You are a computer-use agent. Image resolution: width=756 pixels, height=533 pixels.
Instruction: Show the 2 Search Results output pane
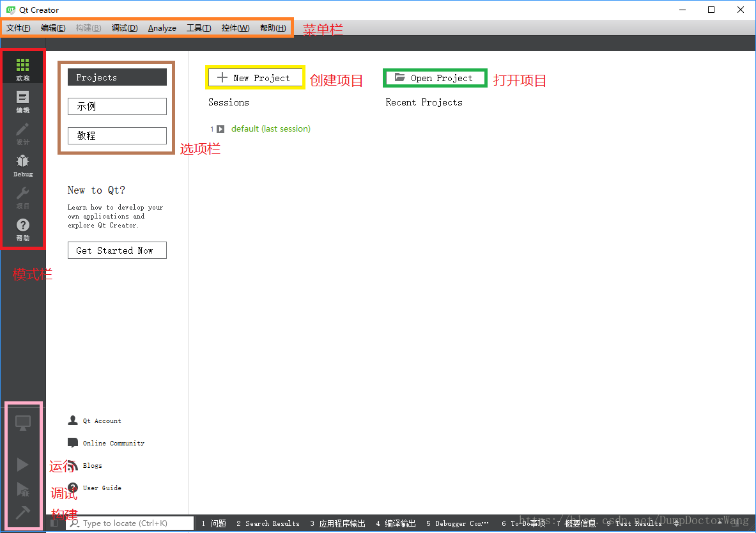click(x=268, y=523)
